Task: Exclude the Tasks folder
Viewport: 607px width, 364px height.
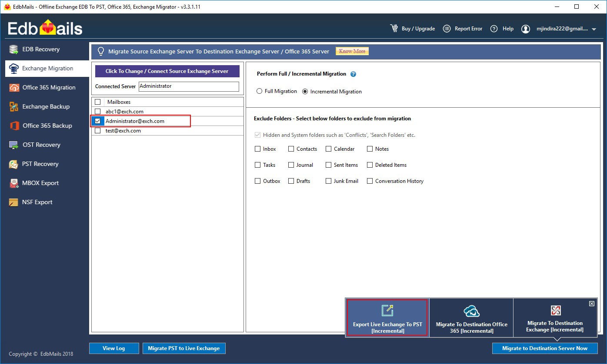Action: click(x=258, y=165)
